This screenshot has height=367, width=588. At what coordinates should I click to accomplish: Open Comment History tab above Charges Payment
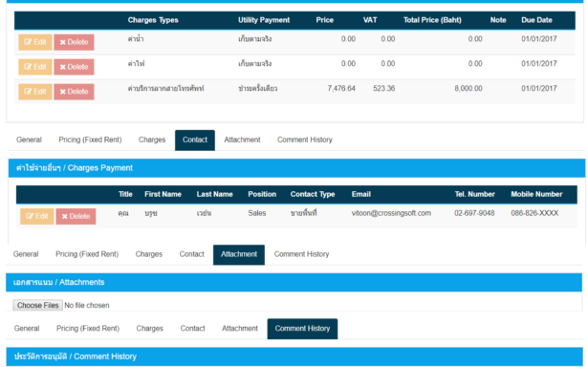(x=305, y=140)
